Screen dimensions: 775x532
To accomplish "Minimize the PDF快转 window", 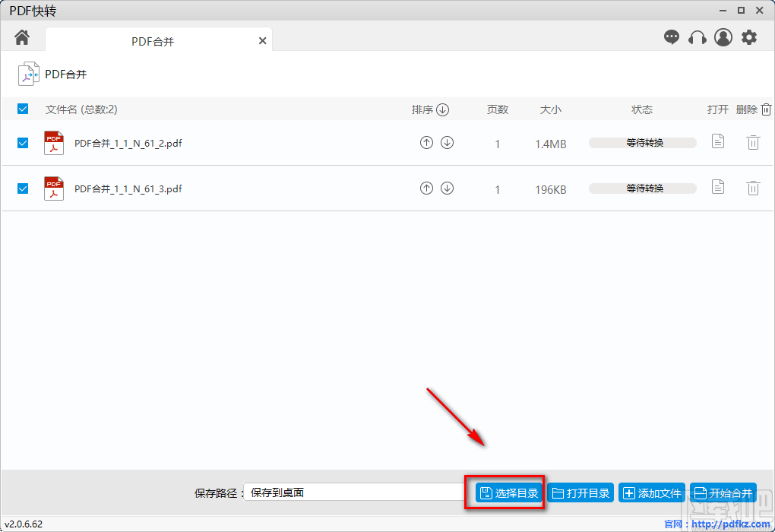I will (x=723, y=11).
